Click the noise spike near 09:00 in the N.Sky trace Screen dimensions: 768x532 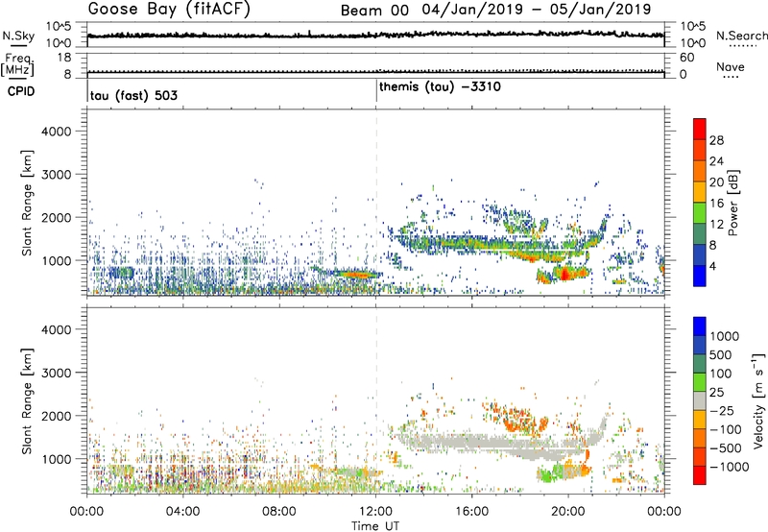[x=309, y=33]
